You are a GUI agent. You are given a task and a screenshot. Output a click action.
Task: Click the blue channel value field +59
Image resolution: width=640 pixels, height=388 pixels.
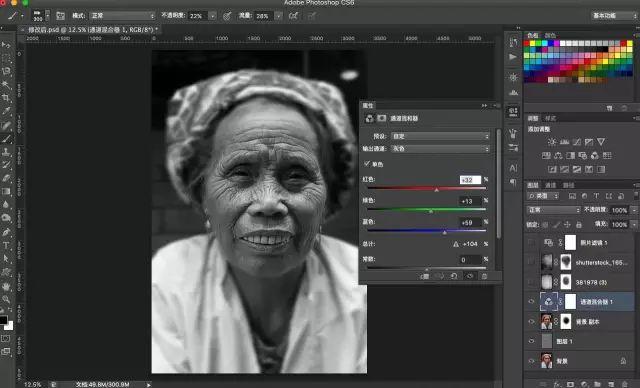471,222
